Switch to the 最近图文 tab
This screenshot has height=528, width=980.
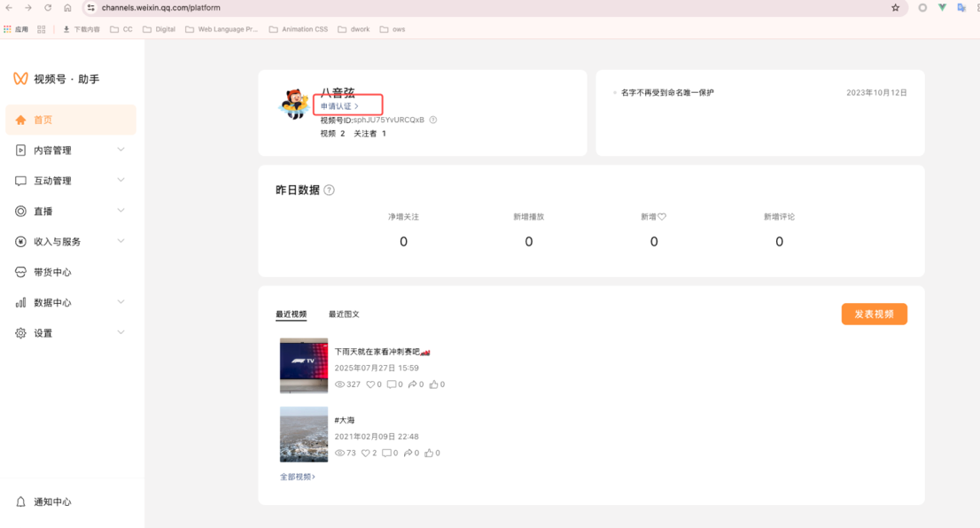click(x=344, y=314)
